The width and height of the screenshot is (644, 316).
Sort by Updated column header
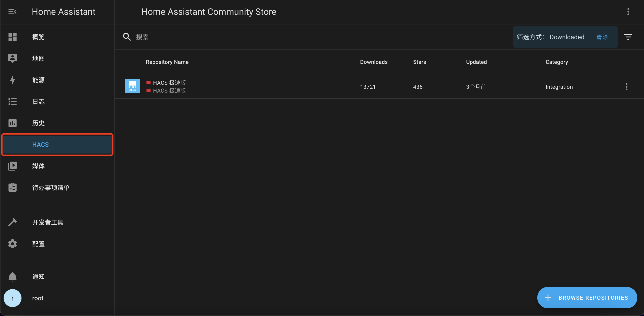click(476, 62)
